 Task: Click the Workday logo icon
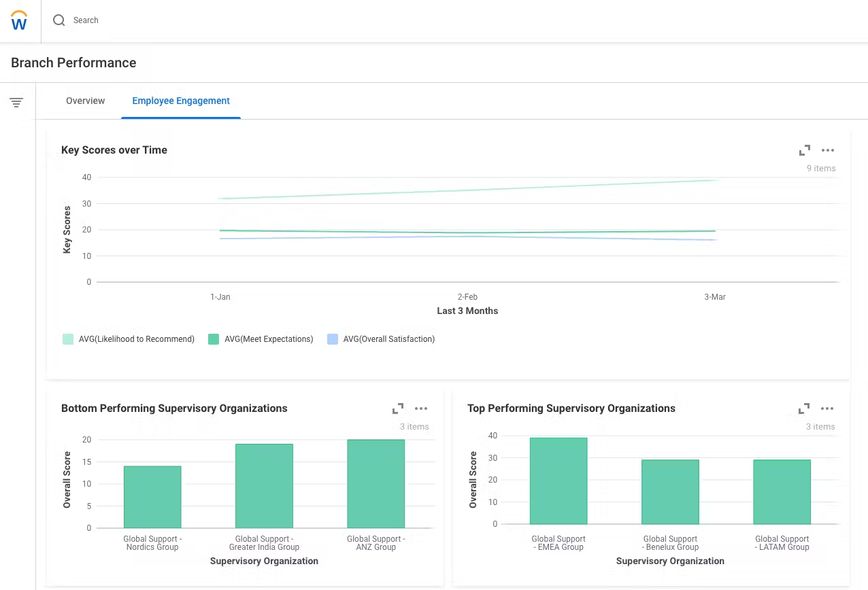(x=20, y=20)
